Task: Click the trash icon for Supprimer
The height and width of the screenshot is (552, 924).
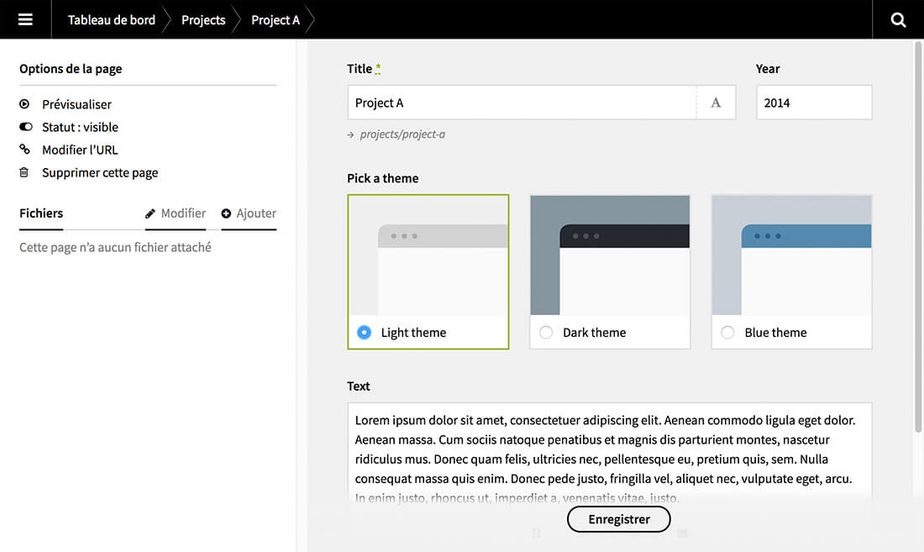Action: tap(25, 173)
